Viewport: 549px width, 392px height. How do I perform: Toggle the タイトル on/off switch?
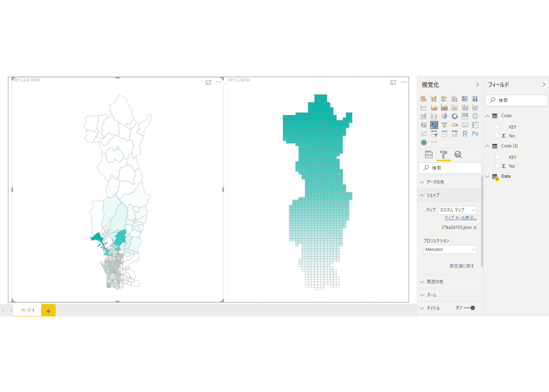pos(470,308)
